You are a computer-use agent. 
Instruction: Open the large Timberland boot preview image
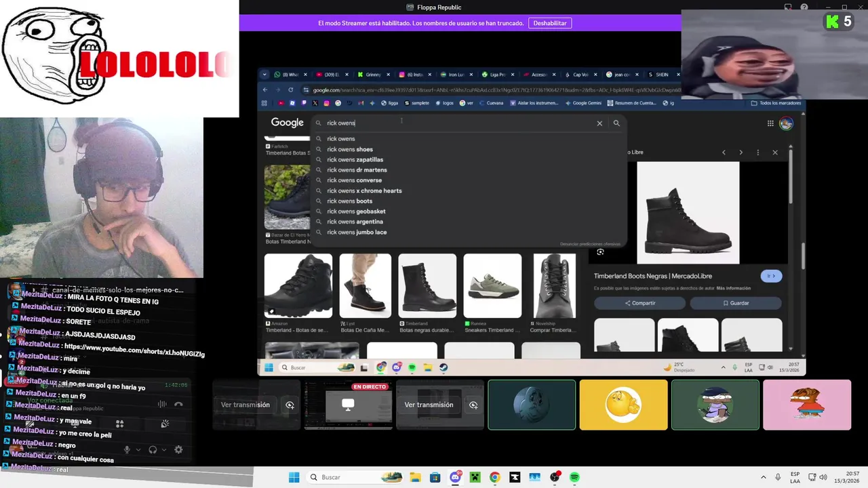688,212
